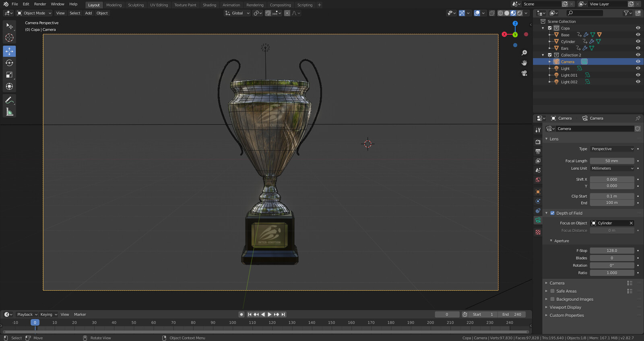The image size is (644, 341).
Task: Clear the Focus on Object Cylinder field
Action: [631, 223]
